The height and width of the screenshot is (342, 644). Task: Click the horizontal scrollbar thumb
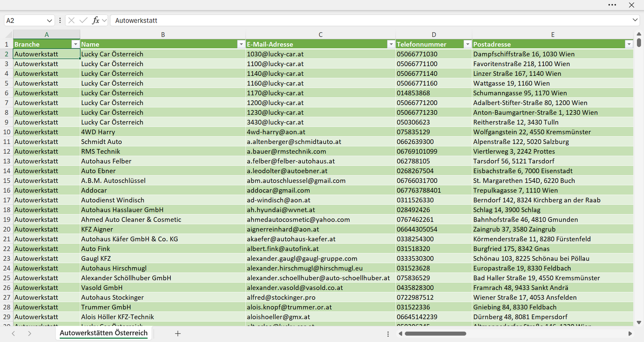(435, 333)
